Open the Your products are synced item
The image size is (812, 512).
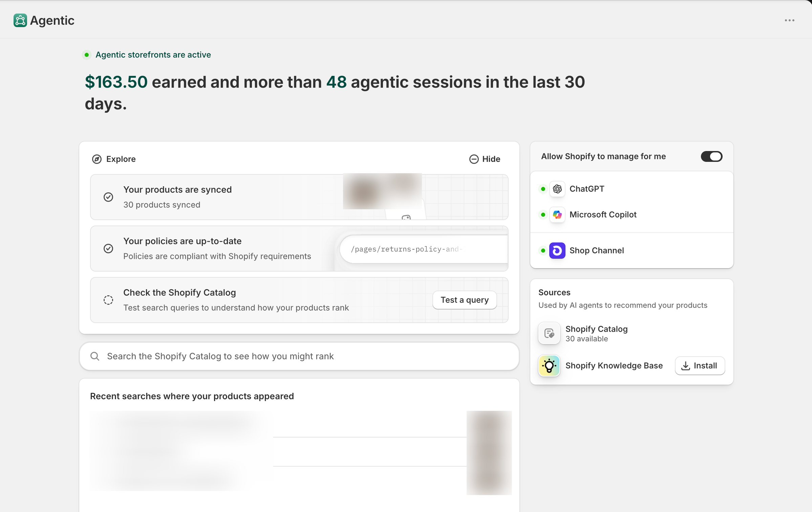(x=299, y=197)
